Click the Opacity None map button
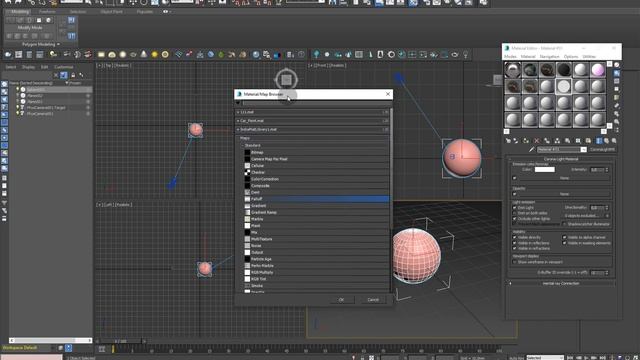This screenshot has width=640, height=360. point(564,194)
